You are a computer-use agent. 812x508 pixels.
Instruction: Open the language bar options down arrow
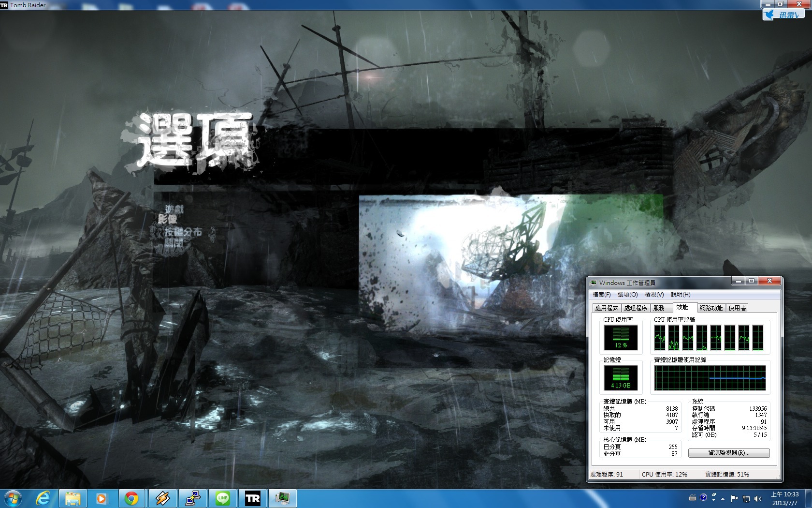(x=713, y=500)
